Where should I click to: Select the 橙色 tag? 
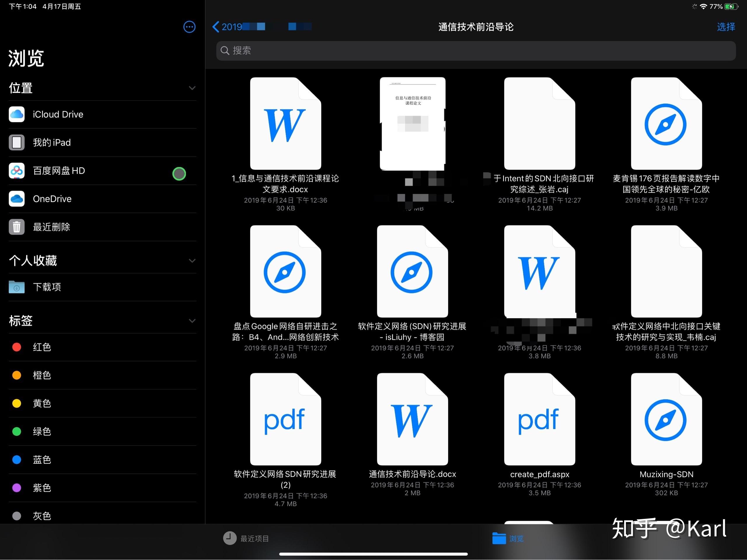click(102, 375)
